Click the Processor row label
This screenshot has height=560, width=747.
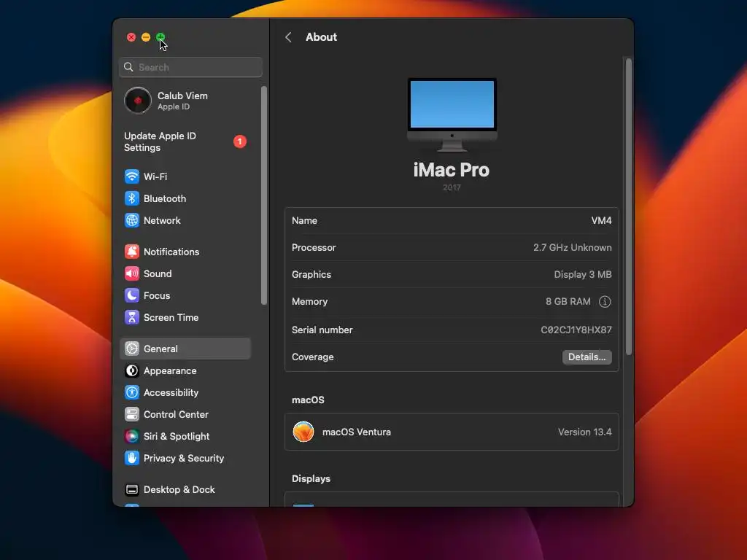point(314,248)
